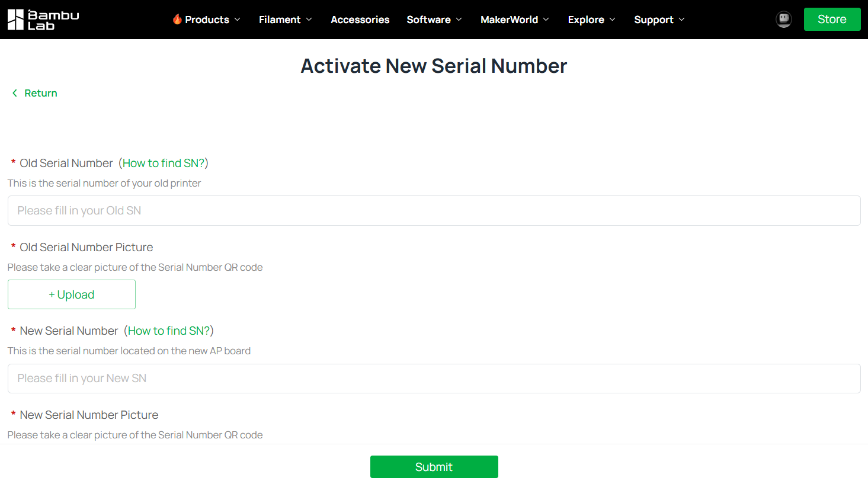Open How to find SN link for New Serial

tap(169, 331)
